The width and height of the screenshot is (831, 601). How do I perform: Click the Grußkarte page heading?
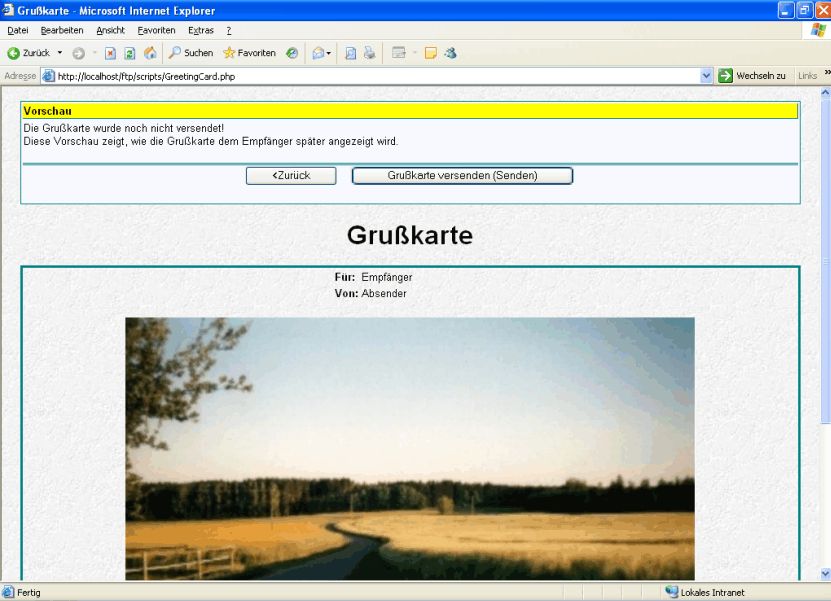(410, 235)
